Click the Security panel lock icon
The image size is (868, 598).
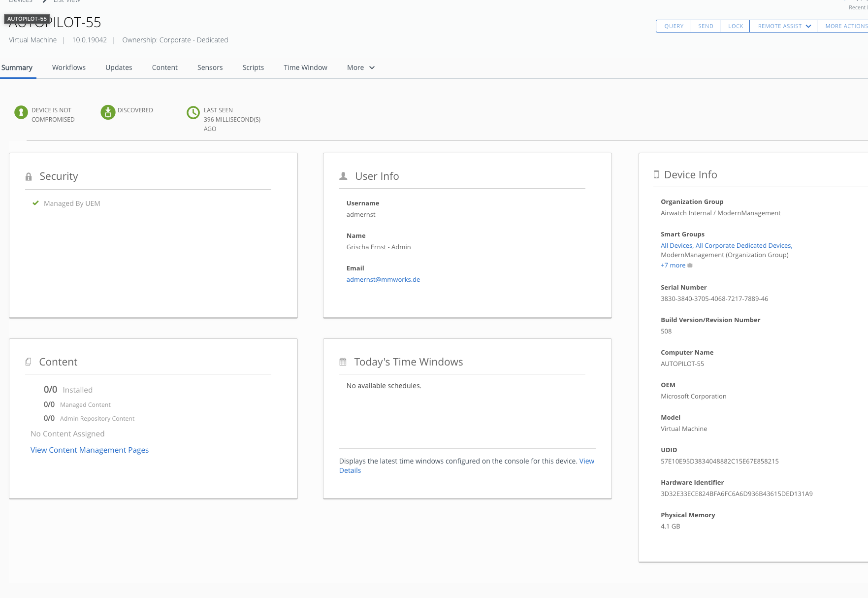pos(29,177)
